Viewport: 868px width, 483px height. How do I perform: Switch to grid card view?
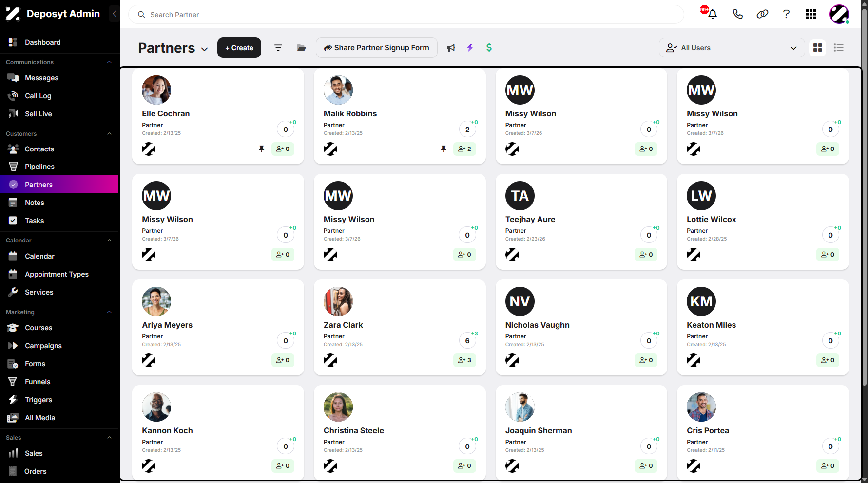(817, 48)
